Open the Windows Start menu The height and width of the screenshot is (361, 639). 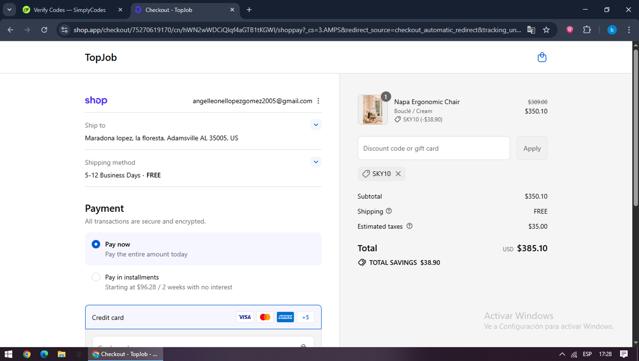click(x=9, y=354)
